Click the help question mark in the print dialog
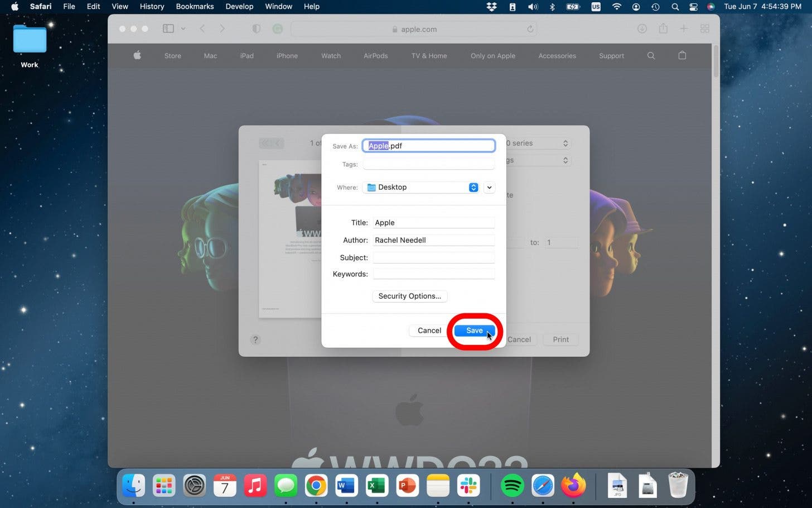The height and width of the screenshot is (508, 812). coord(255,339)
